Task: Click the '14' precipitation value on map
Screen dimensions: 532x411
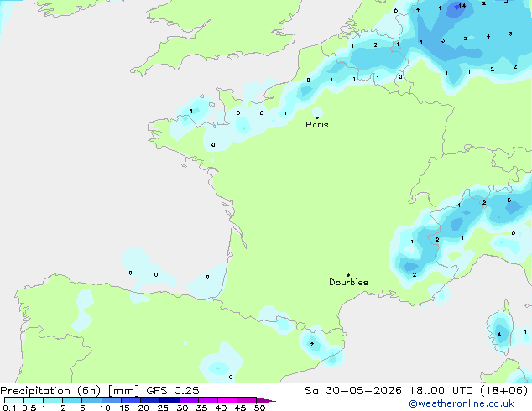Action: 462,5
